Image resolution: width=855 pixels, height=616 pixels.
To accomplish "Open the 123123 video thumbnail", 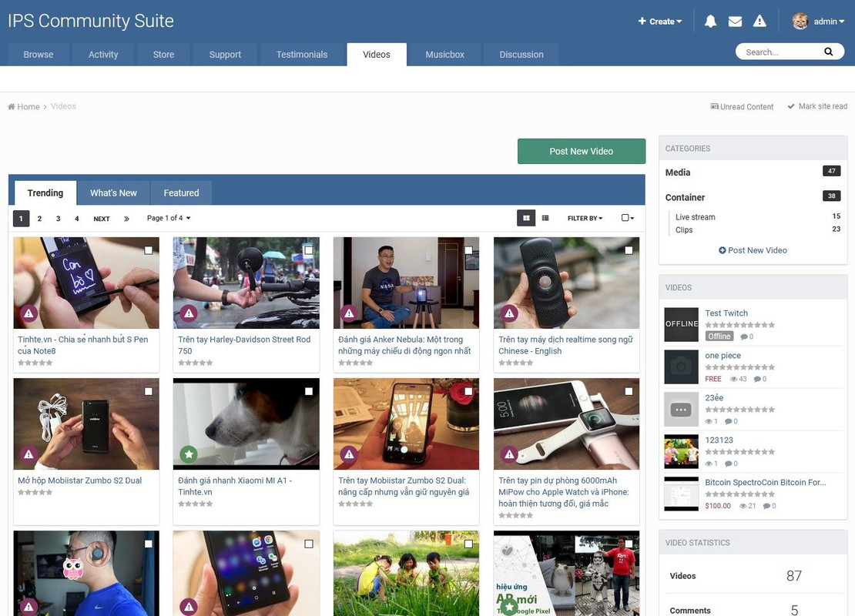I will (681, 451).
